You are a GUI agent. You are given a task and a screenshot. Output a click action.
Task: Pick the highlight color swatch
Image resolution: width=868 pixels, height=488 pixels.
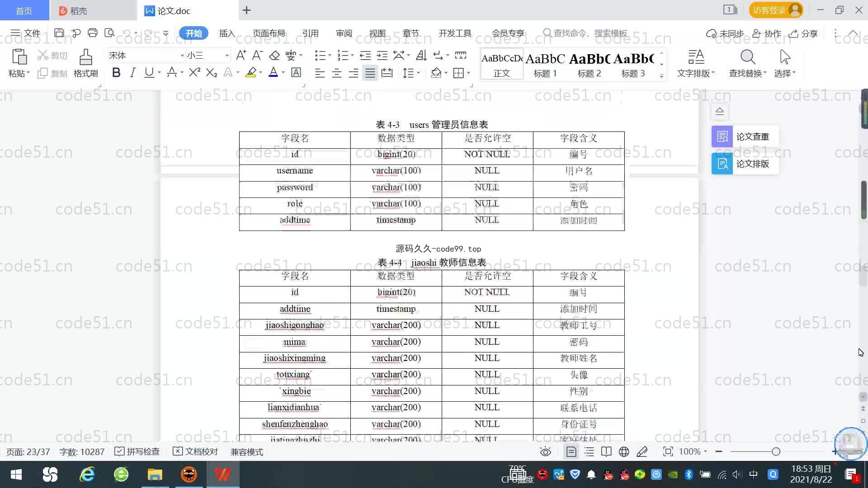(251, 72)
